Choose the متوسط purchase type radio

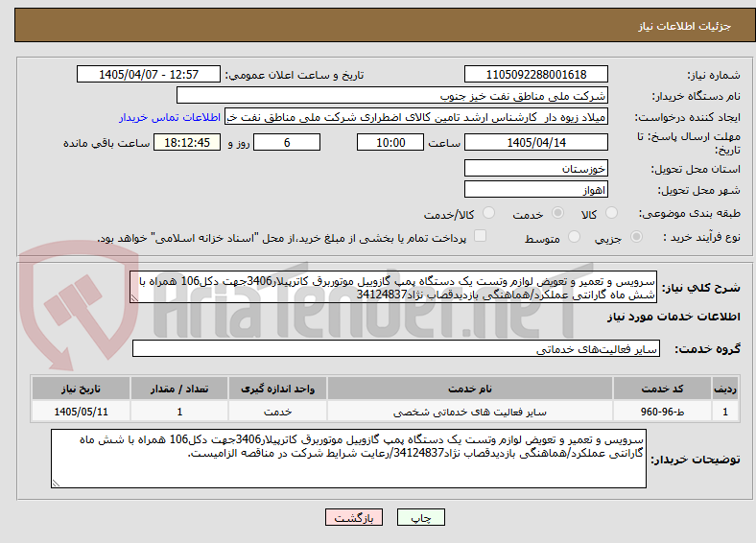coord(574,236)
